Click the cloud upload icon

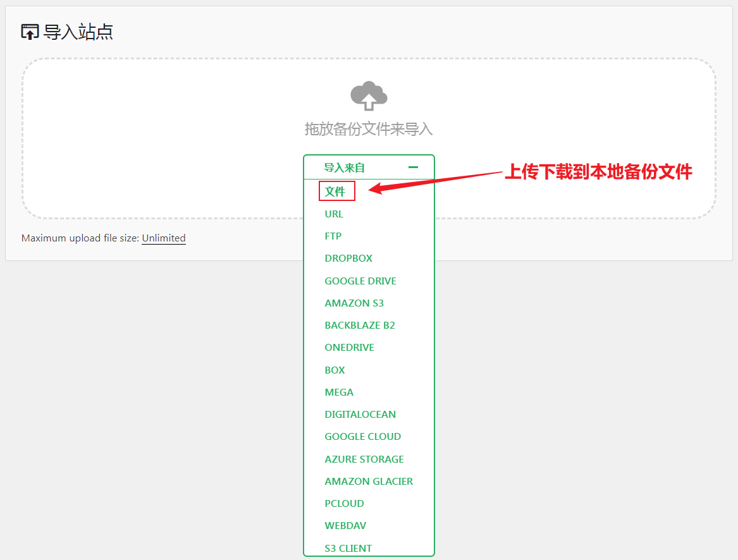pyautogui.click(x=369, y=96)
